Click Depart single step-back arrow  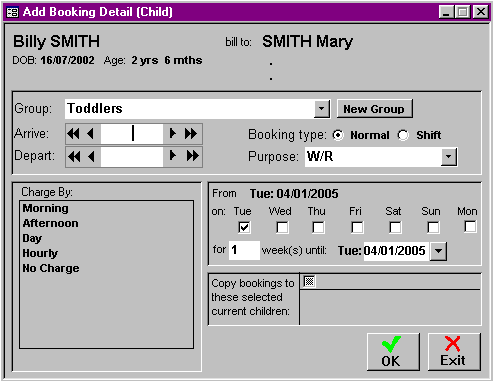(x=91, y=156)
